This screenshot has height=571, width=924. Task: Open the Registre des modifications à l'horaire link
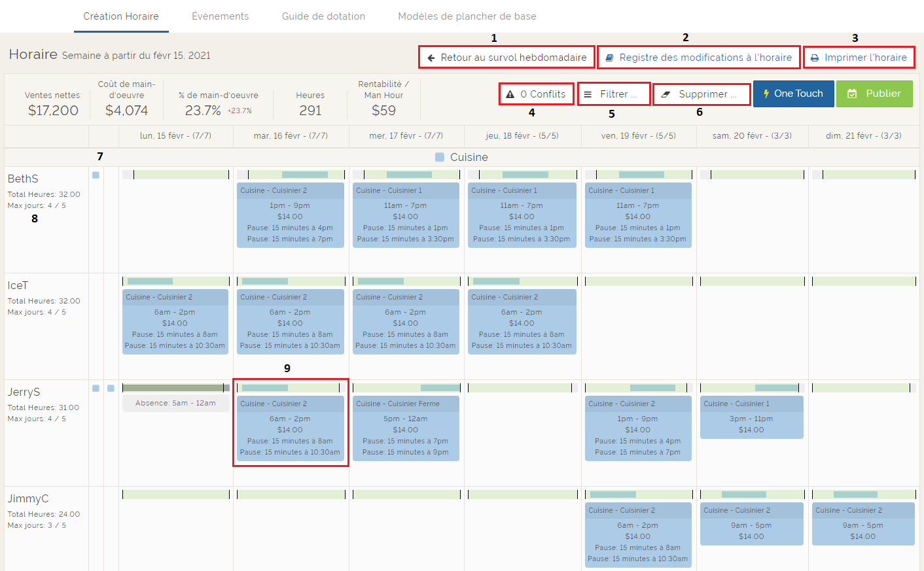click(698, 58)
